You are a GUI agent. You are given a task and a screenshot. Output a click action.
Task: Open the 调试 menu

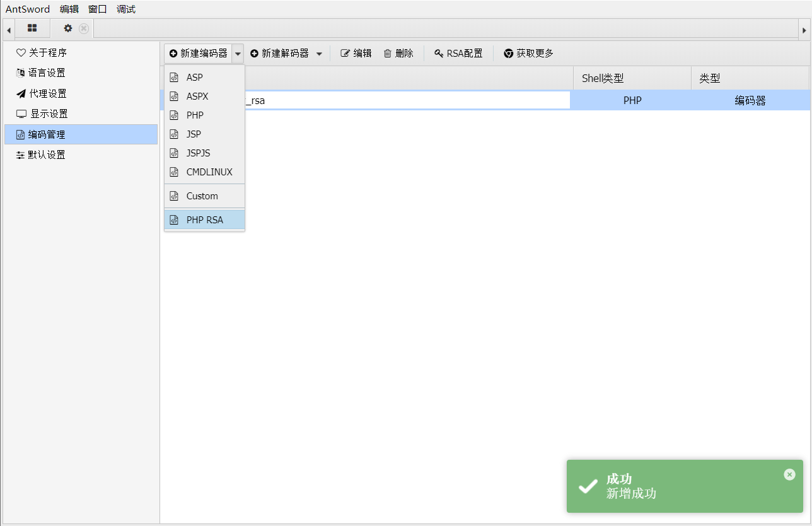[x=126, y=9]
